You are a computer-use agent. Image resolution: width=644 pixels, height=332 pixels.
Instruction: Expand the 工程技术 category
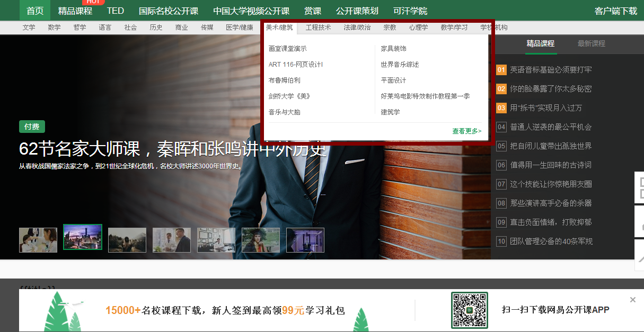(x=319, y=28)
